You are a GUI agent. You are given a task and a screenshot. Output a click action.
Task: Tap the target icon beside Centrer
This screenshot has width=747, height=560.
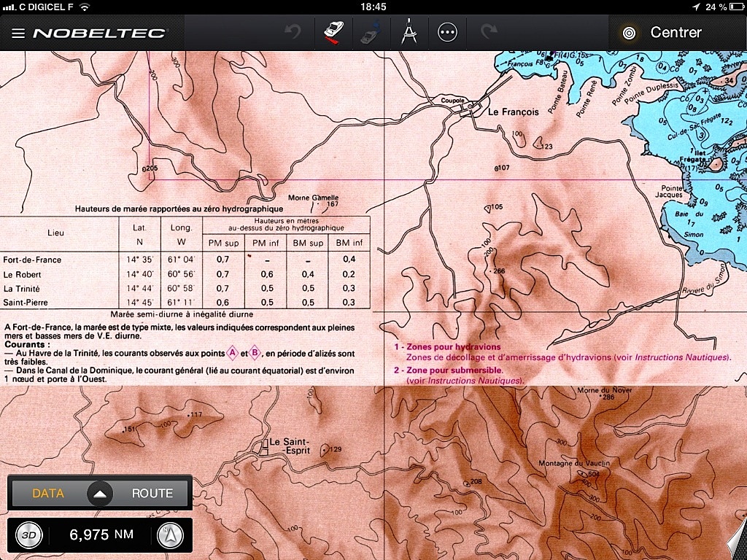pos(629,33)
